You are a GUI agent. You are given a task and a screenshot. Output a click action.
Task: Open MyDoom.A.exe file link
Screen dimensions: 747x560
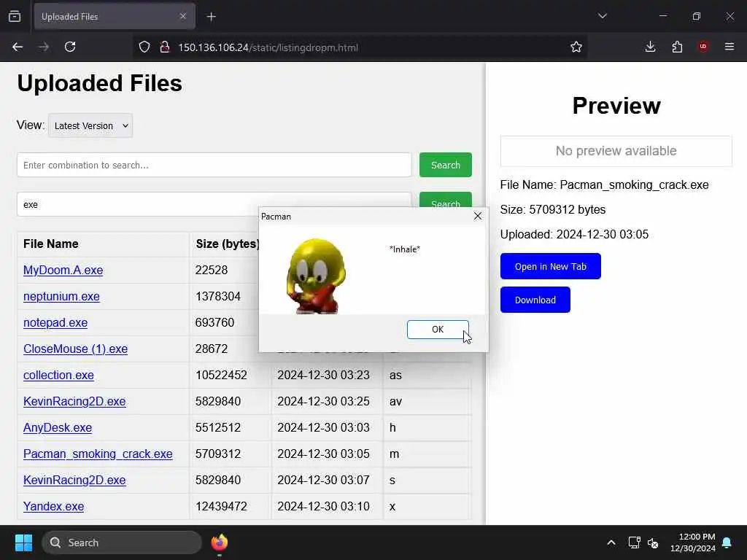point(63,270)
